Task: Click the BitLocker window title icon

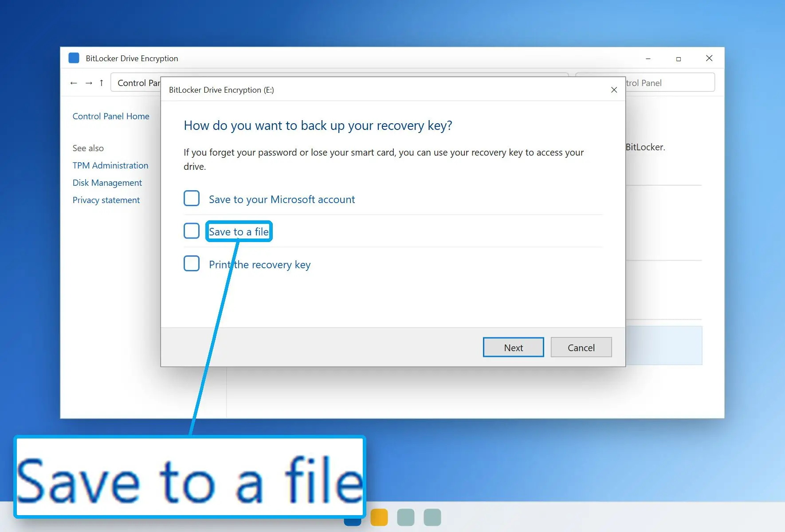Action: click(x=74, y=58)
